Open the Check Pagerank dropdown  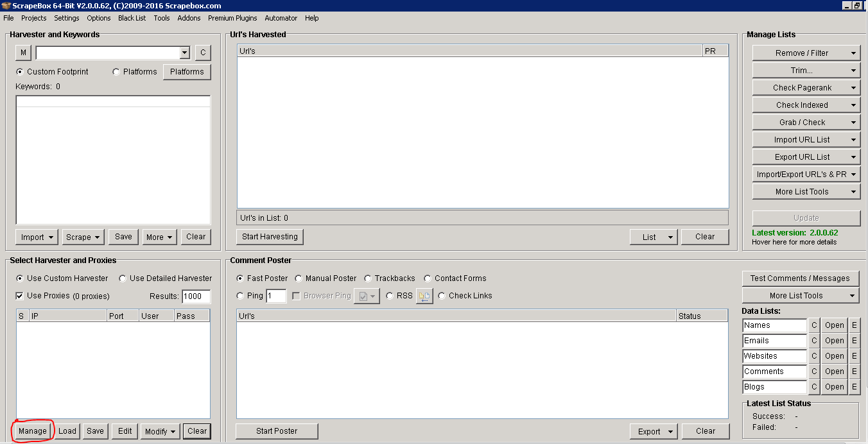click(806, 87)
